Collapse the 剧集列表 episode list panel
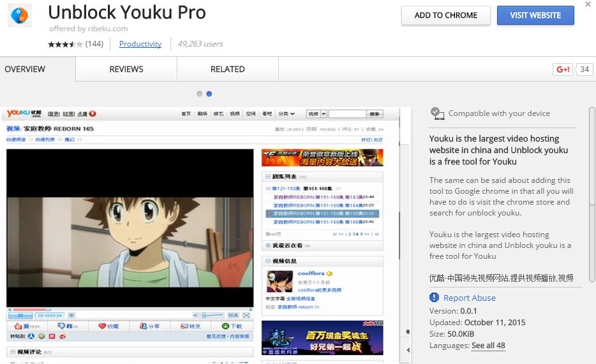596x364 pixels. pos(267,177)
